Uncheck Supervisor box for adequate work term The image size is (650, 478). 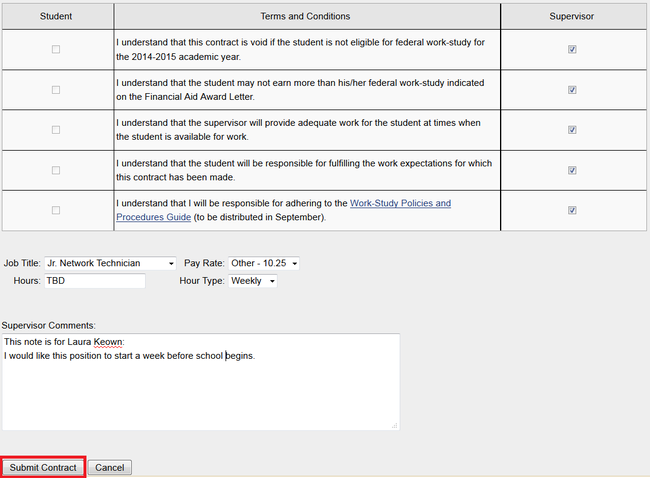pos(572,130)
